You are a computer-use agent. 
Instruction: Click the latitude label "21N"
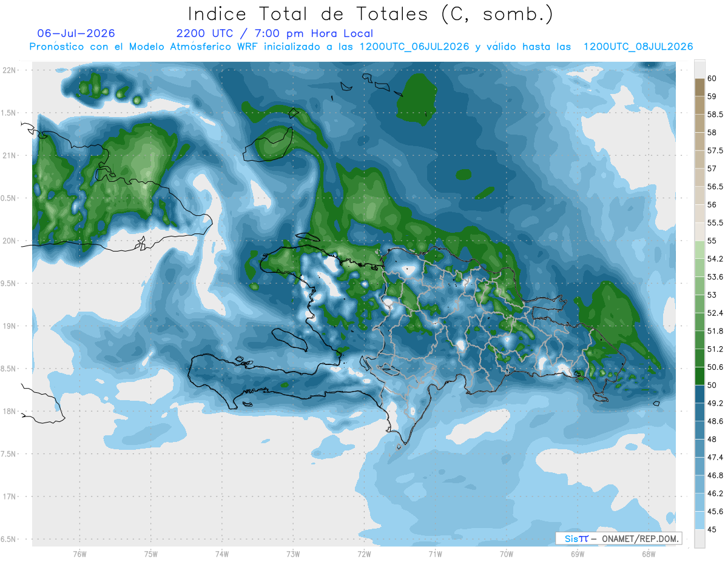pos(9,156)
